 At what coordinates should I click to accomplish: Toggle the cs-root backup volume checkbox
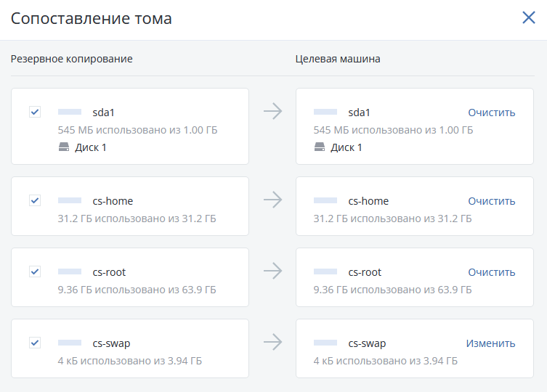pyautogui.click(x=35, y=271)
